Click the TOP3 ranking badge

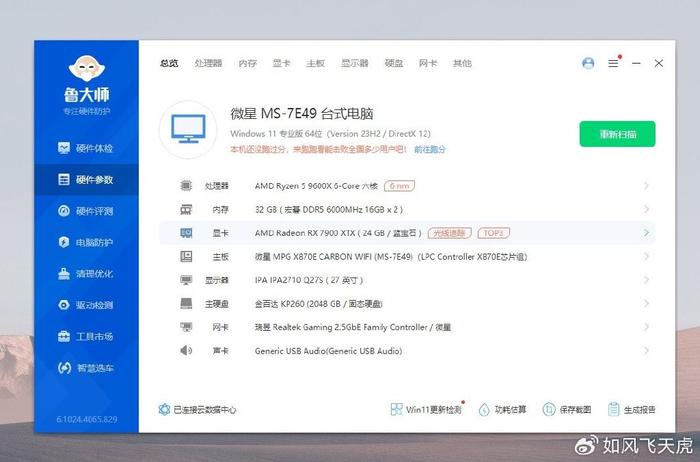pyautogui.click(x=494, y=233)
